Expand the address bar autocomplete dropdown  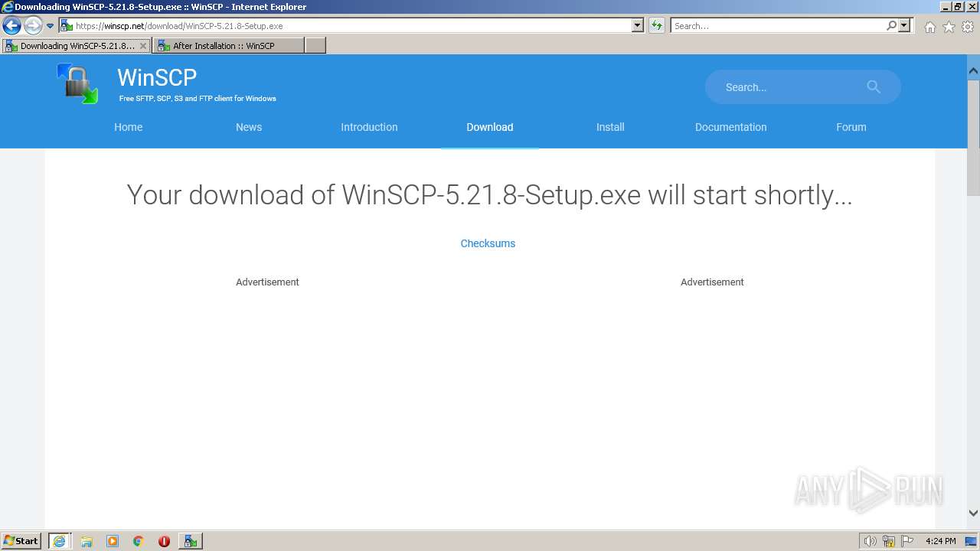[x=638, y=25]
